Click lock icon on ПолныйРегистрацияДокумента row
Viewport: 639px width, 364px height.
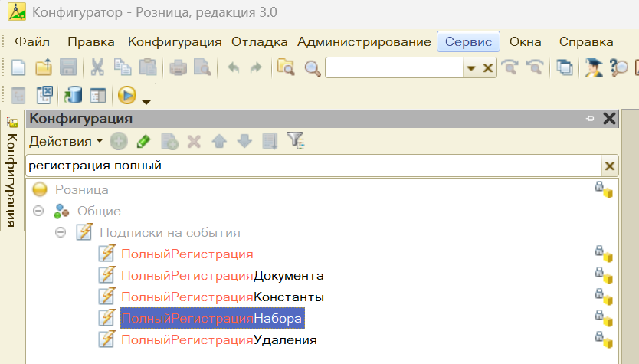604,275
